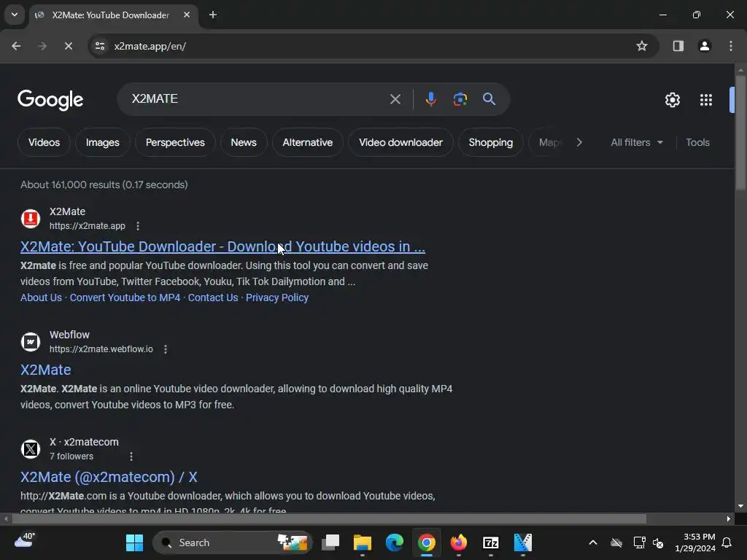Open Google quick settings gear

pyautogui.click(x=672, y=99)
